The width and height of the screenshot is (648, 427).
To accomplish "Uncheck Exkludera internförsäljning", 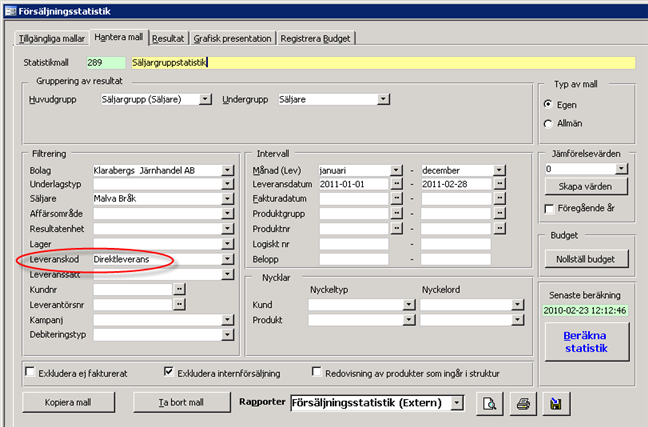I will [168, 372].
